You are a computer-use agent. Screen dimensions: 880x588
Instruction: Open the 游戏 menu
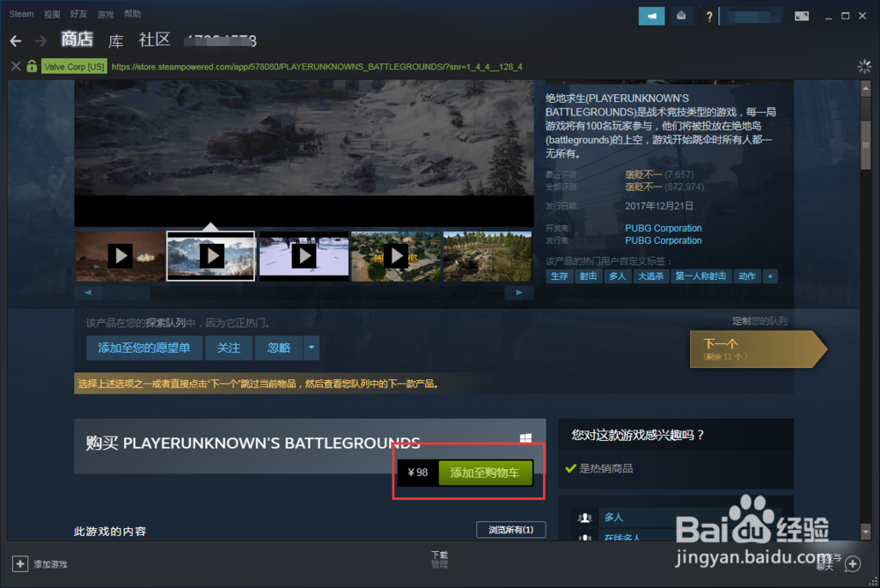pos(106,14)
